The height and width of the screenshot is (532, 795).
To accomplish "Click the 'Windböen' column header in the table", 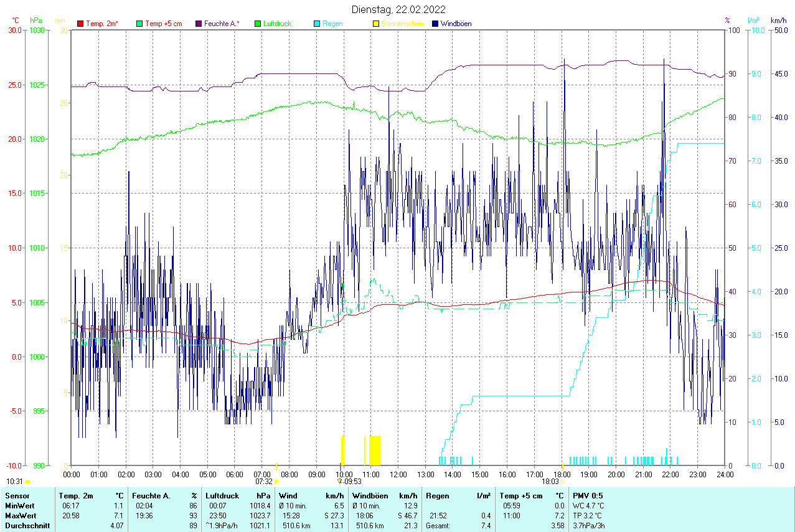I will [x=369, y=496].
